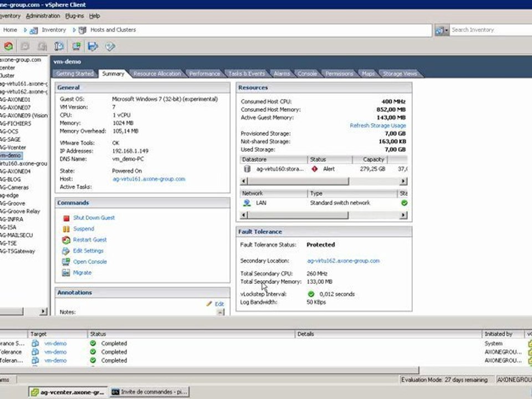Open the Help menu
Image resolution: width=532 pixels, height=399 pixels.
[x=94, y=16]
